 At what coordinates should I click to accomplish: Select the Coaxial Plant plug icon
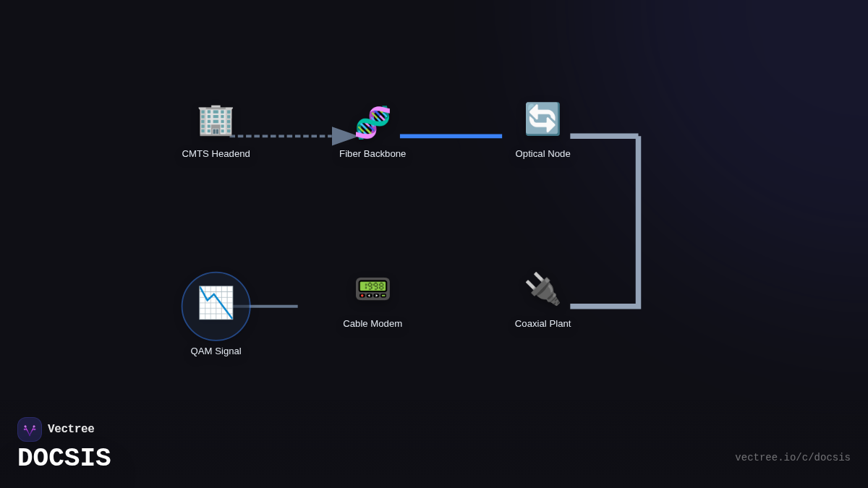pyautogui.click(x=542, y=289)
